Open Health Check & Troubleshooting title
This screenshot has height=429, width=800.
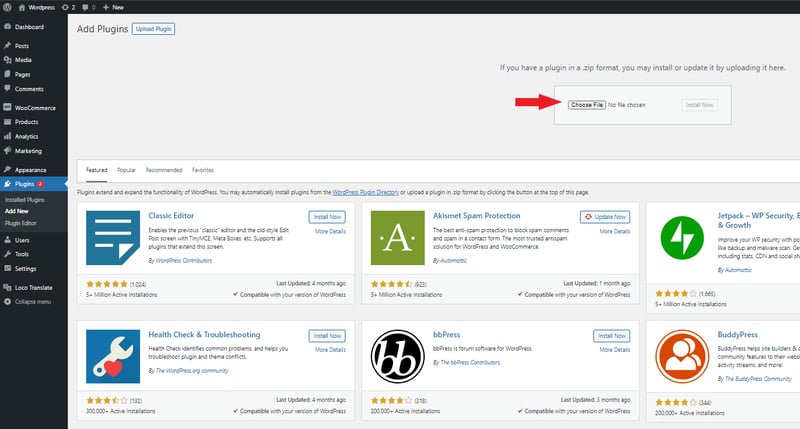(204, 335)
